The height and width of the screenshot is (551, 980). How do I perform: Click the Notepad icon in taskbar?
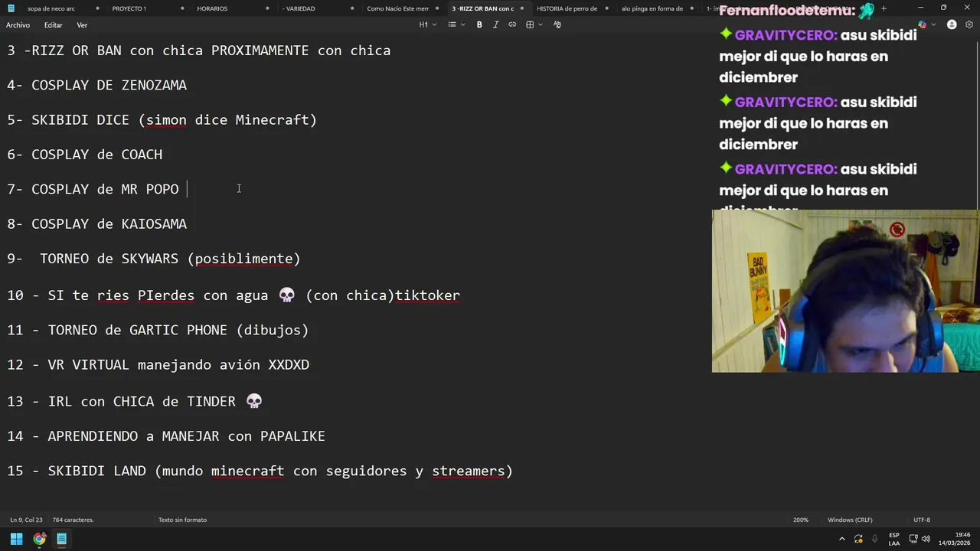[61, 539]
